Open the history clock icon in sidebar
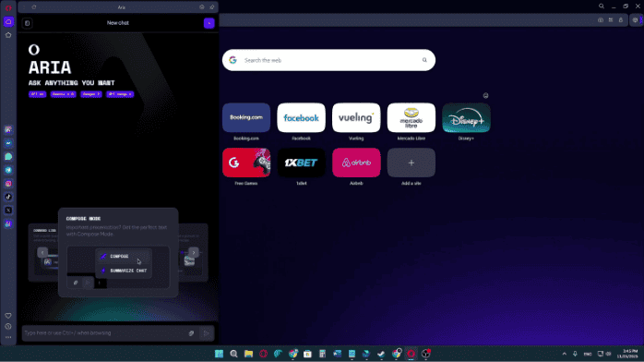The height and width of the screenshot is (362, 644). click(x=8, y=327)
